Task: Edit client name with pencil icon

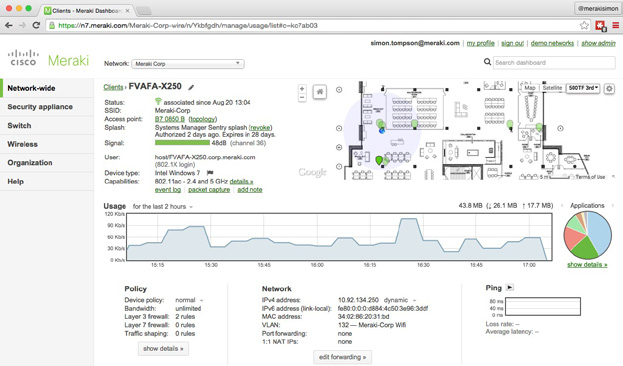Action: (191, 87)
